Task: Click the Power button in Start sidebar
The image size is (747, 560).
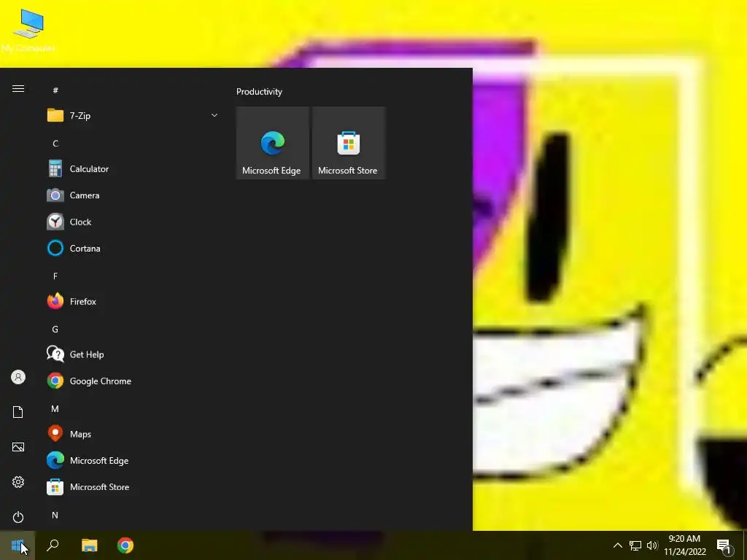Action: click(x=18, y=517)
